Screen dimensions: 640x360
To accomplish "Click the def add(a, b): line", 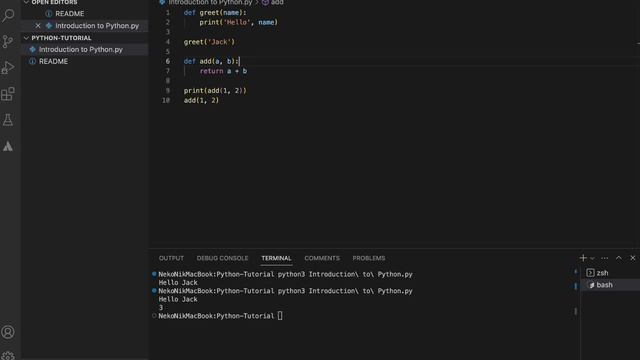I will tap(211, 61).
